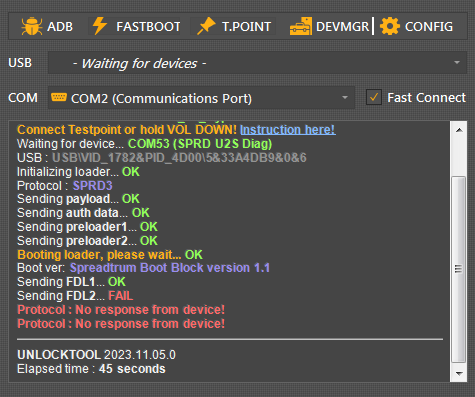
Task: Open the 'Instruction here!' link
Action: (x=288, y=130)
